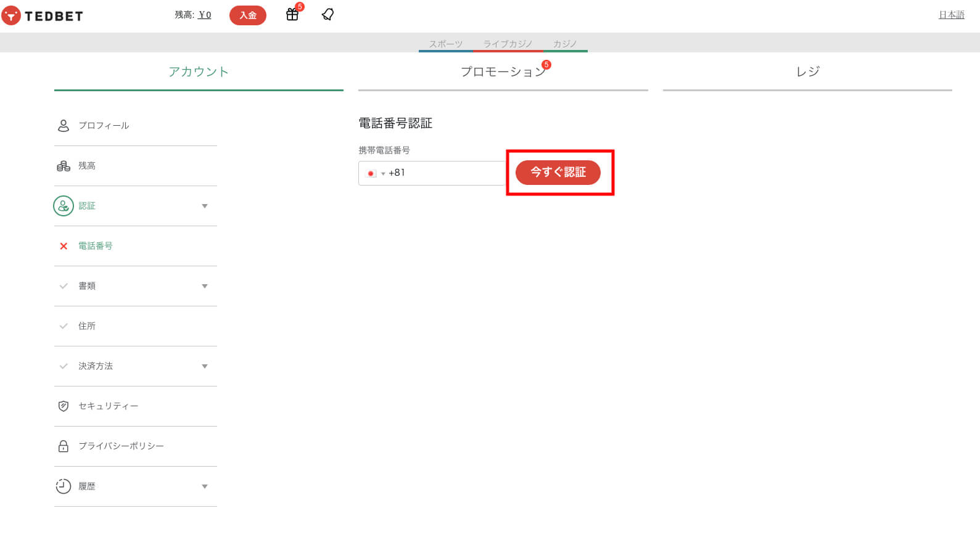The width and height of the screenshot is (980, 540).
Task: Go to スポーツ section
Action: [x=445, y=44]
